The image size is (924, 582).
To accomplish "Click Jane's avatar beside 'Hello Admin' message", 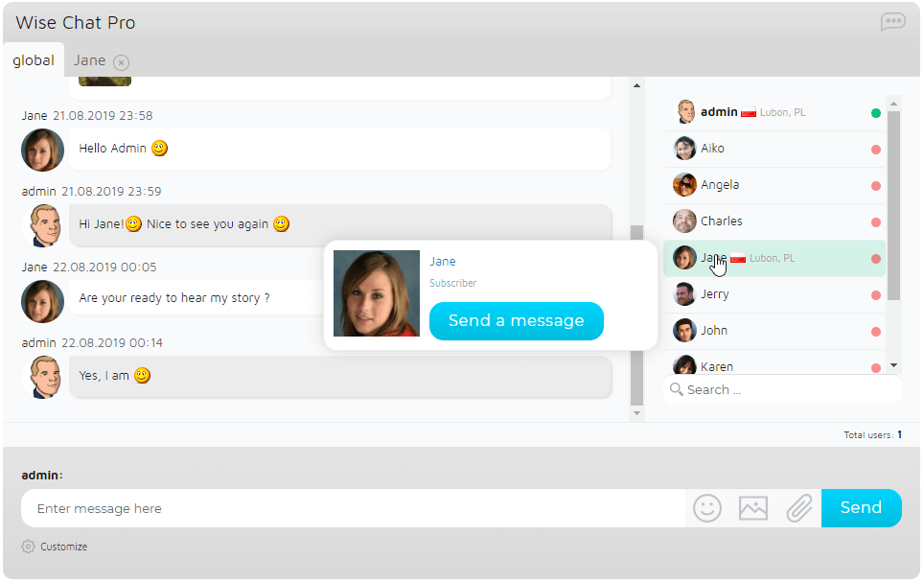I will 42,150.
